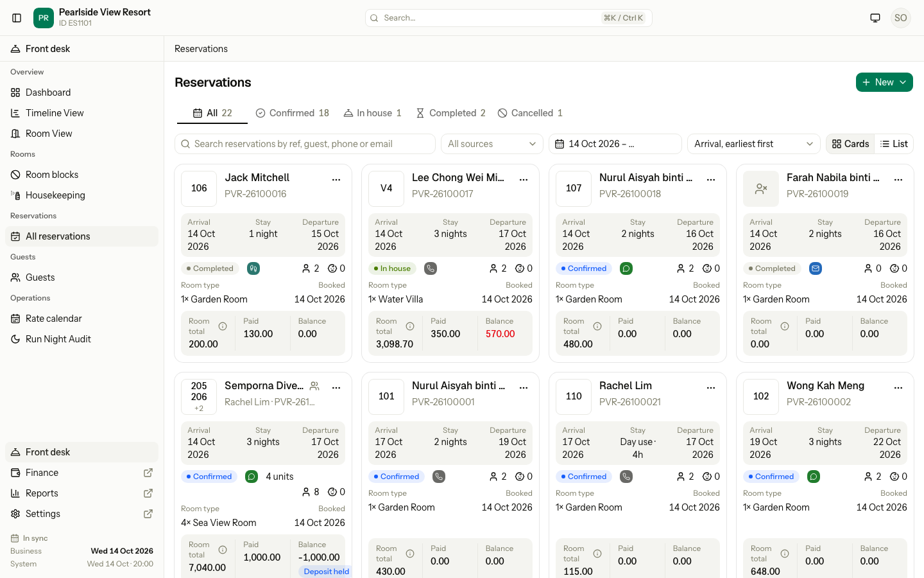Viewport: 924px width, 578px height.
Task: Focus the global Search field
Action: (x=509, y=18)
